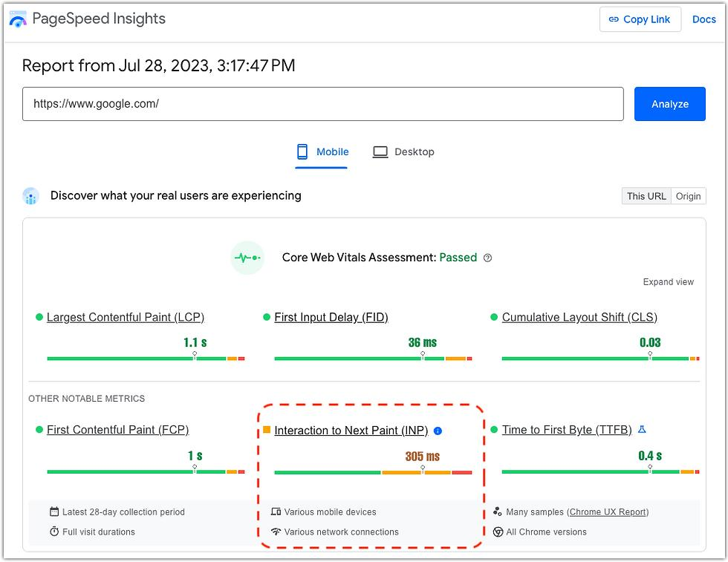Click the 1 s FCP value
The height and width of the screenshot is (562, 728).
click(195, 456)
